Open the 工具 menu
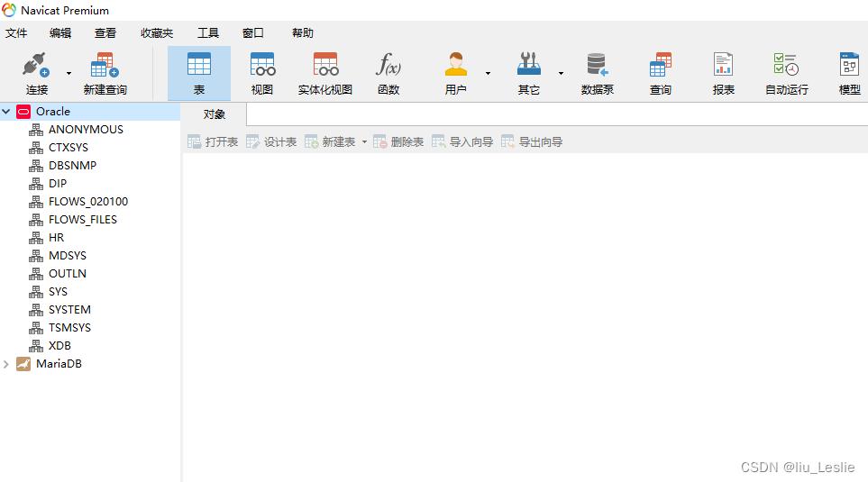The height and width of the screenshot is (482, 868). (x=208, y=33)
